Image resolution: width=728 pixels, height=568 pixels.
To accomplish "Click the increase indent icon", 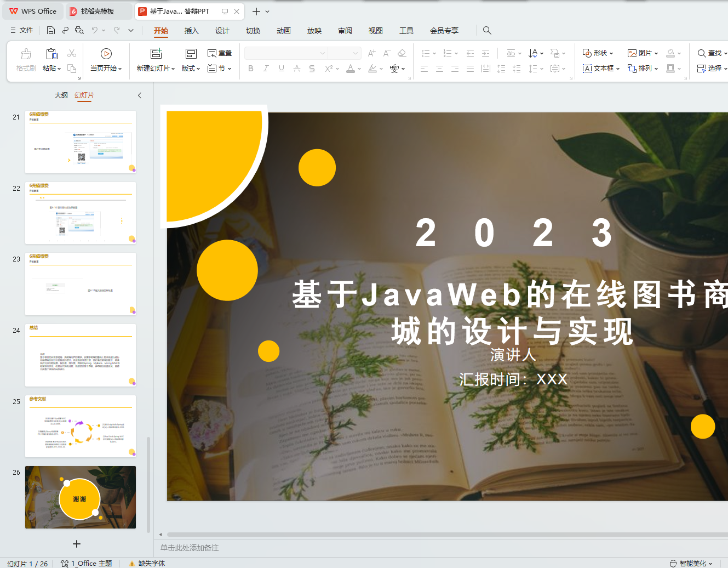I will (x=485, y=53).
